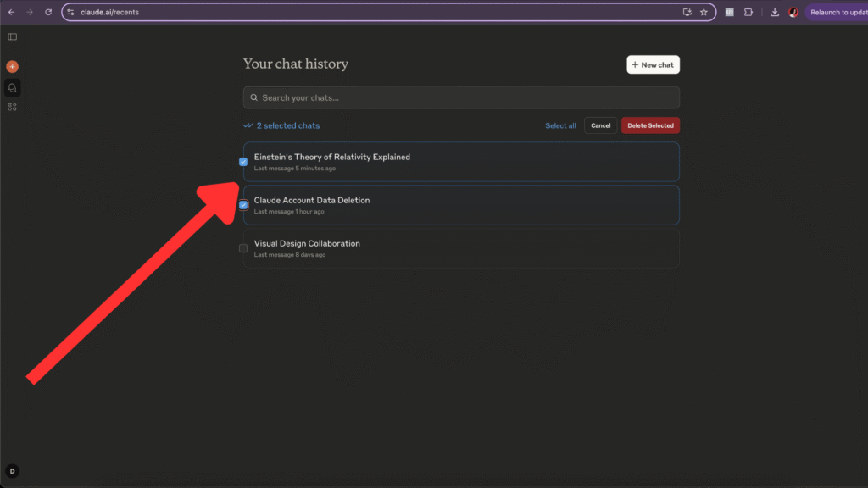Focus the Search your chats field
Viewport: 868px width, 488px height.
[x=461, y=98]
